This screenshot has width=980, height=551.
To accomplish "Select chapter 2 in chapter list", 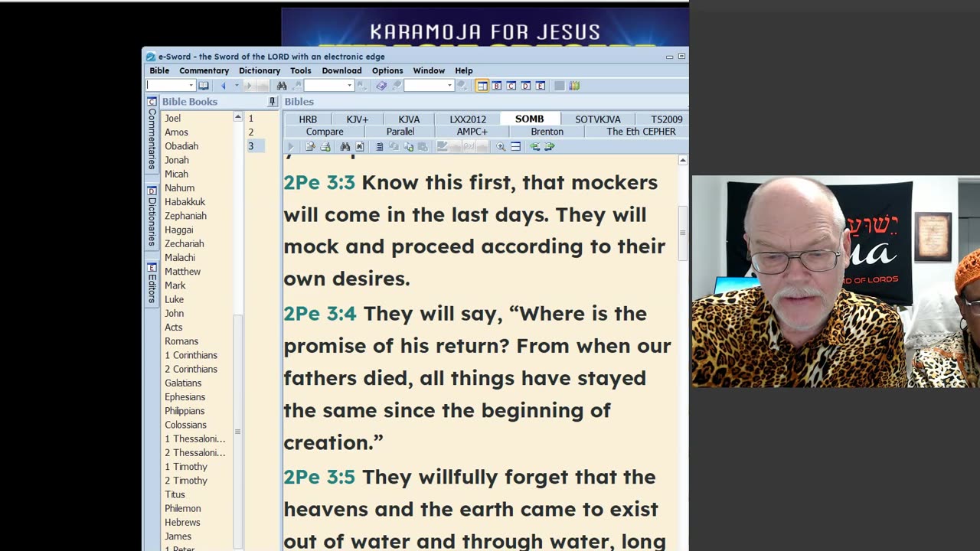I will tap(250, 132).
